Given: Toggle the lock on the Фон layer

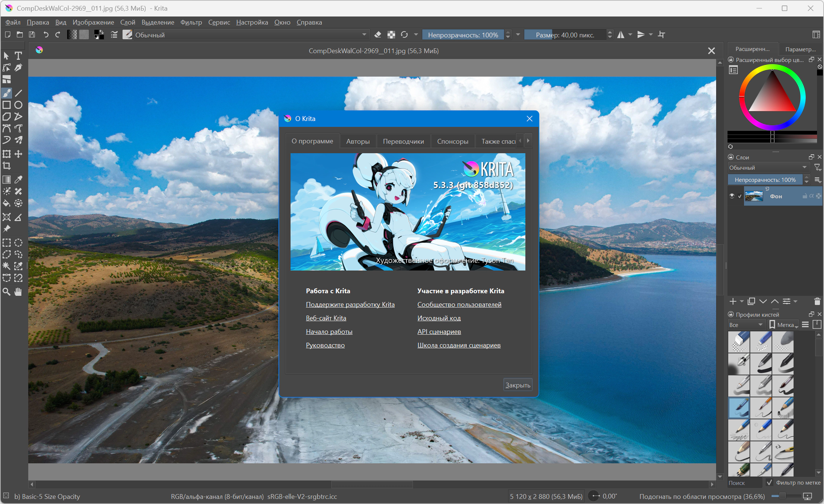Looking at the screenshot, I should click(805, 196).
